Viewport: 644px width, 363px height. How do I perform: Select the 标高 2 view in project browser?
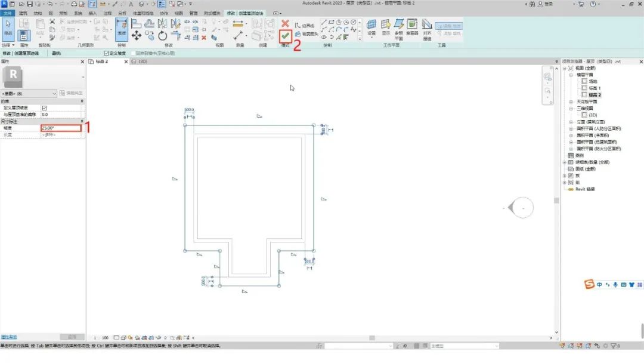point(594,94)
